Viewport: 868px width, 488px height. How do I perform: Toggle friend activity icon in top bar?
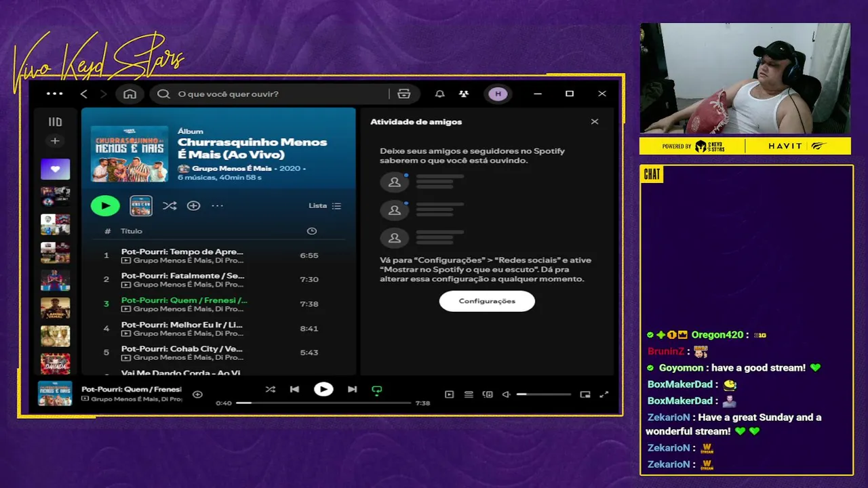(464, 94)
